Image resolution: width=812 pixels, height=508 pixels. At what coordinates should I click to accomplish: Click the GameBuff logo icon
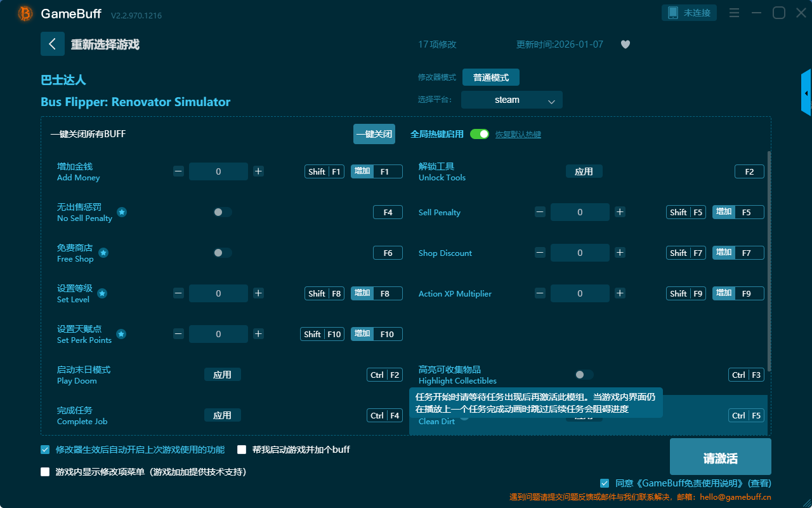coord(25,13)
